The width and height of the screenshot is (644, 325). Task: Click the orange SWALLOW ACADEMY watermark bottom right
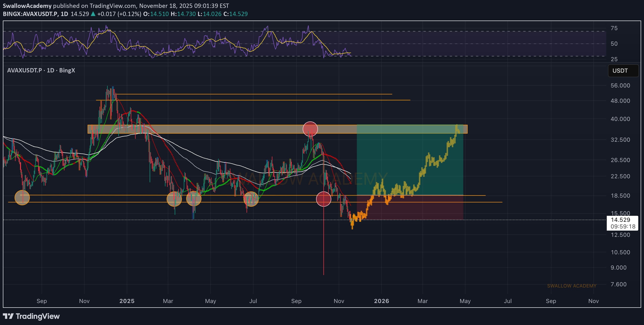click(571, 286)
